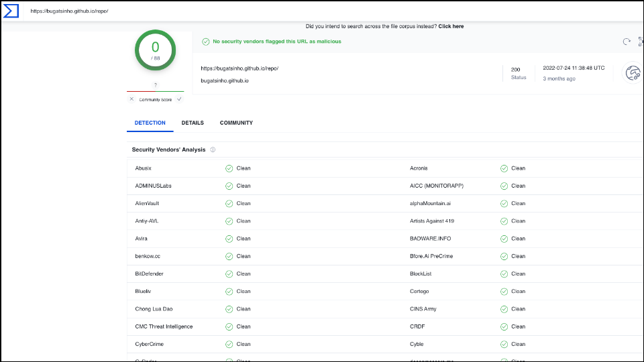Screen dimensions: 644x362
Task: Switch to the COMMUNITY tab
Action: [x=236, y=123]
